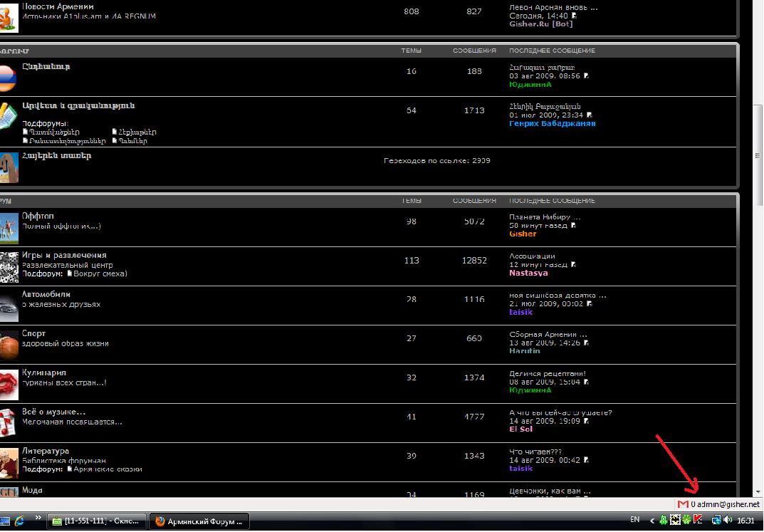Expand the quick launch overflow chevron
This screenshot has width=764, height=532.
[38, 519]
